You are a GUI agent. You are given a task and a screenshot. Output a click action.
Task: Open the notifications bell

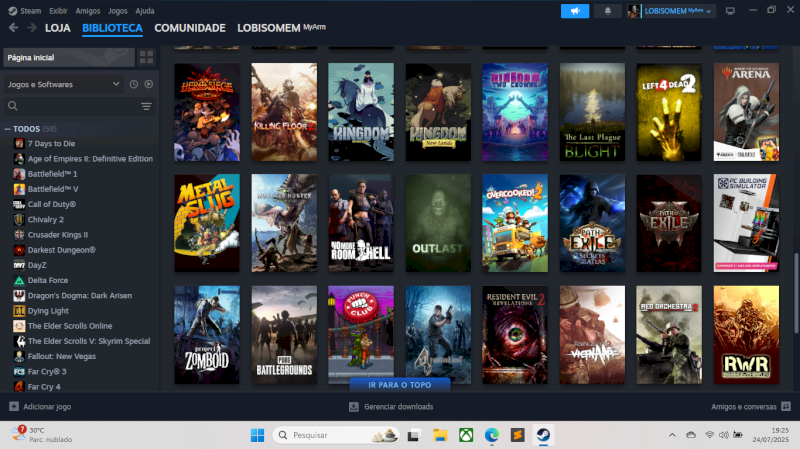[607, 11]
